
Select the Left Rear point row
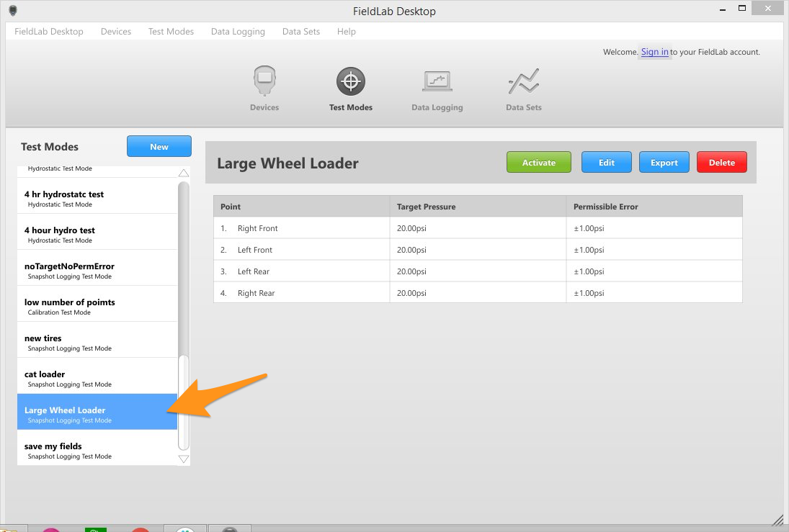point(478,271)
